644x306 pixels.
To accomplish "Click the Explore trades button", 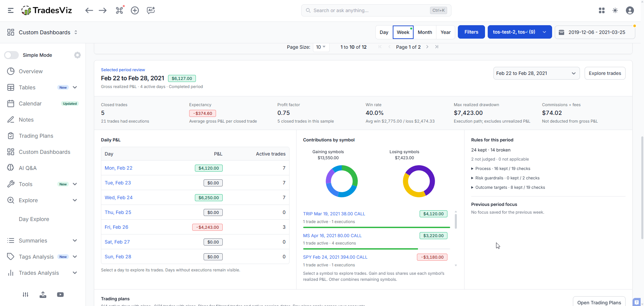I will point(605,73).
